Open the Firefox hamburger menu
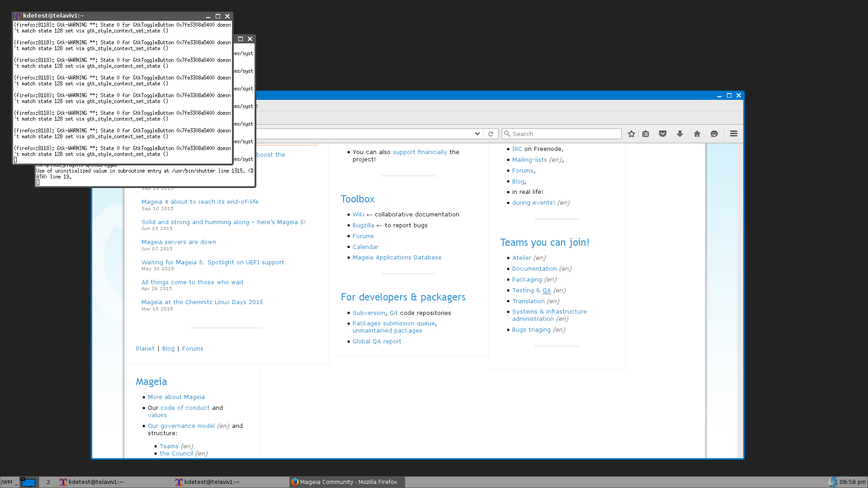868x488 pixels. point(734,134)
